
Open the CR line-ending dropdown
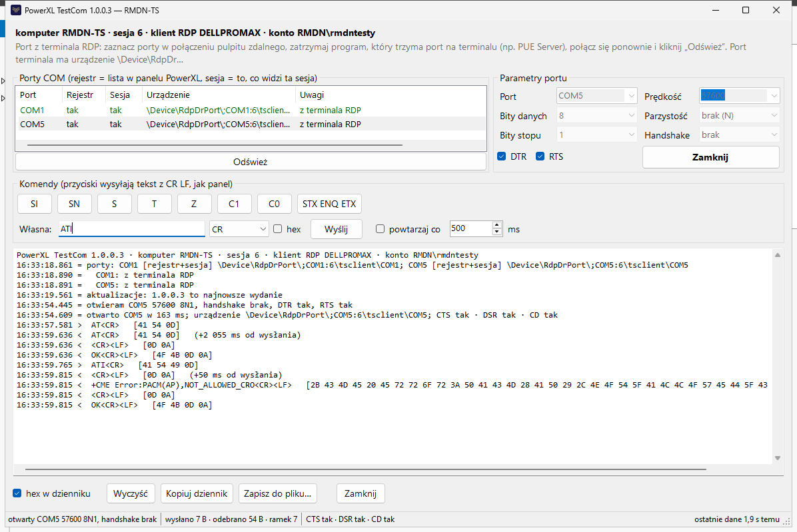tap(239, 229)
